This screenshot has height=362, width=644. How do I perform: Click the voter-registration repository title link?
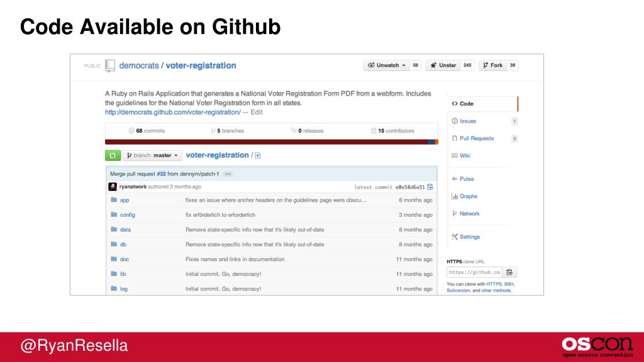(201, 65)
